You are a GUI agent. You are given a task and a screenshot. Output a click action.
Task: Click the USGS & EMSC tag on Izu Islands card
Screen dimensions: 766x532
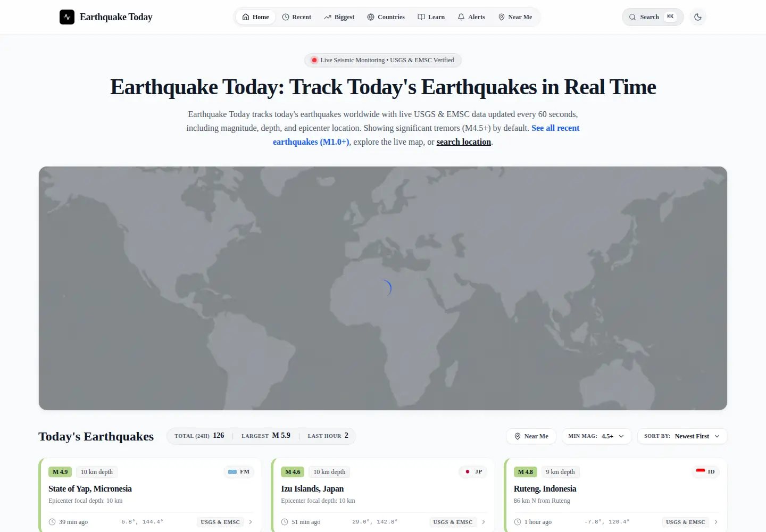[453, 522]
